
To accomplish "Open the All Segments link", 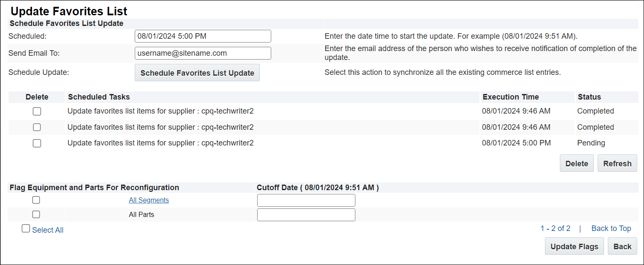I will click(149, 200).
